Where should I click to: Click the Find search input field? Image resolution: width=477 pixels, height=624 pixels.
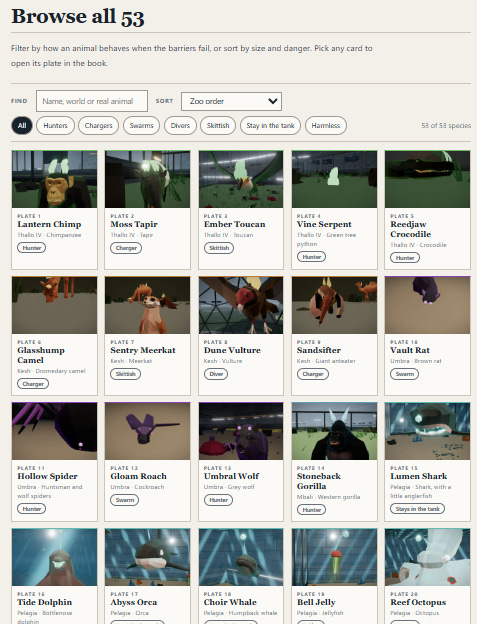pyautogui.click(x=92, y=101)
